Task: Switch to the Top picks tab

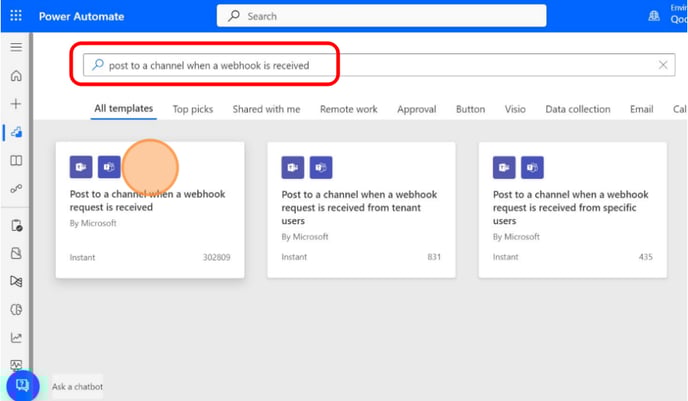Action: pos(193,109)
